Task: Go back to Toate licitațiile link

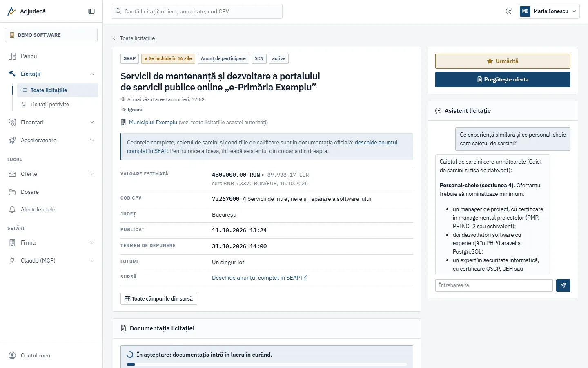Action: pyautogui.click(x=134, y=38)
